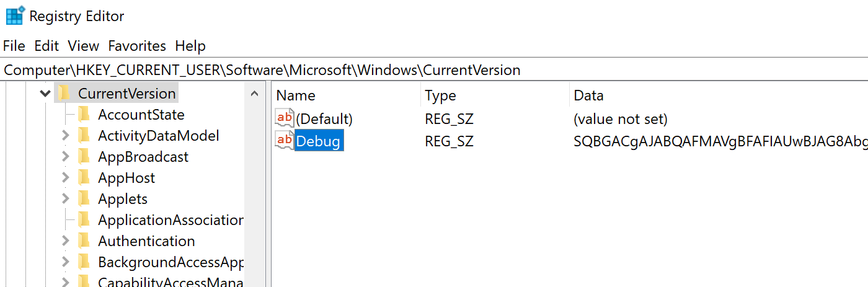
Task: Click the Registry Editor app icon
Action: (15, 15)
